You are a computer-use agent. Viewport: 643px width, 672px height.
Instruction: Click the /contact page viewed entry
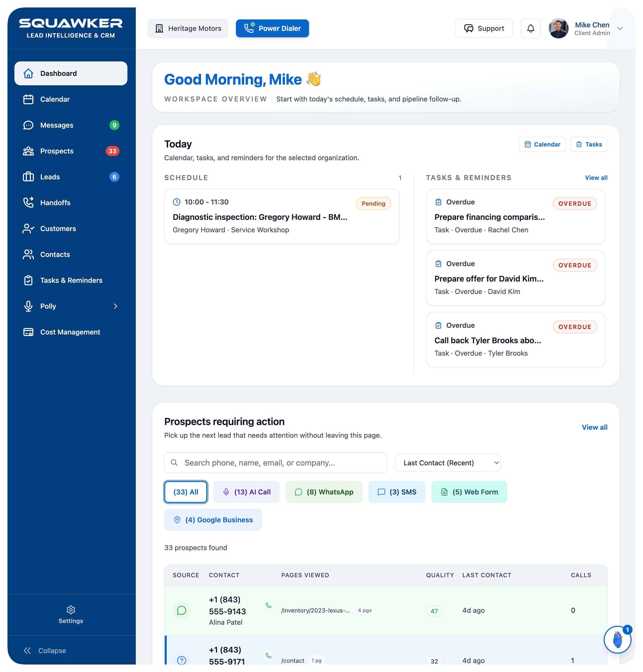point(293,661)
